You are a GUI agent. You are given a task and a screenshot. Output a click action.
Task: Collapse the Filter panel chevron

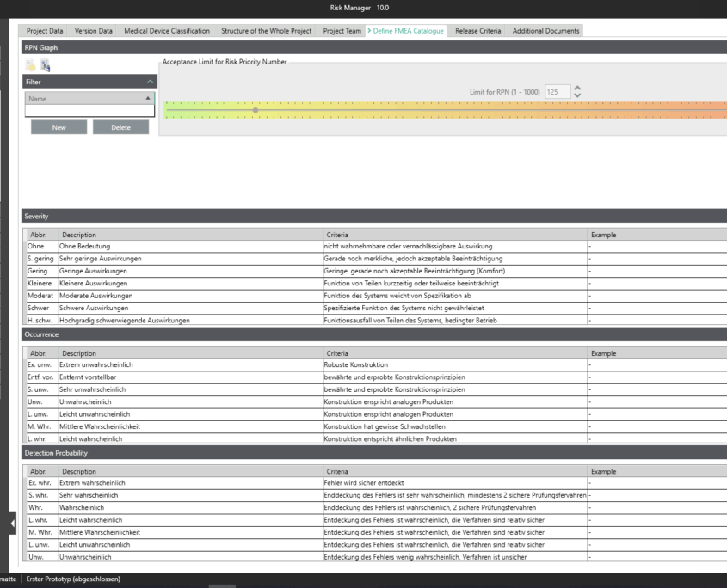pyautogui.click(x=151, y=82)
